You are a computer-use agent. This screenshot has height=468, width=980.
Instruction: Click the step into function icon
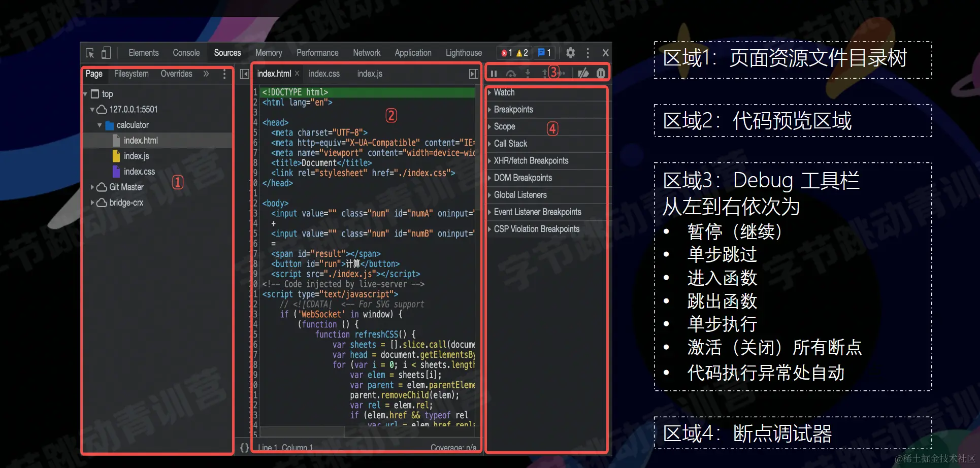528,74
